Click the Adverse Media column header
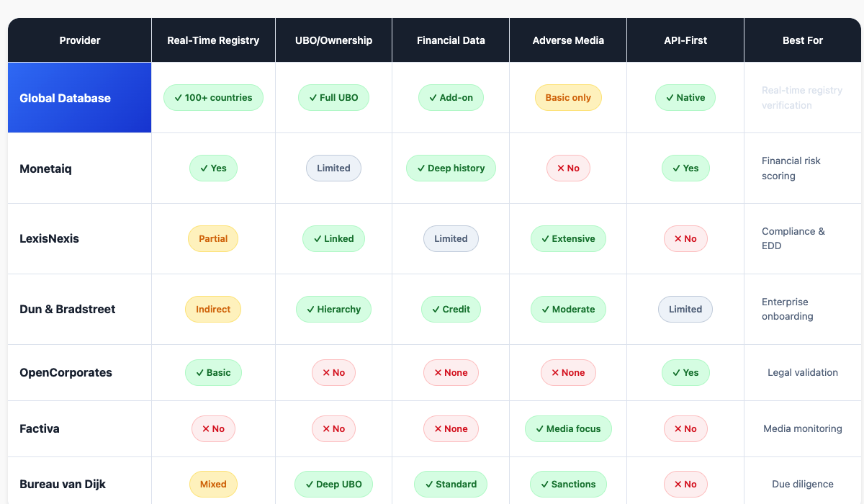The width and height of the screenshot is (864, 504). click(x=568, y=40)
